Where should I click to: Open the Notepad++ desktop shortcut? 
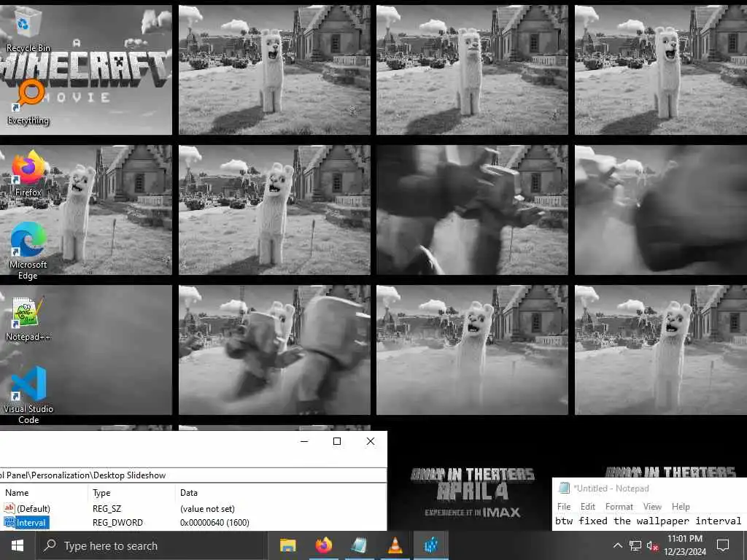pyautogui.click(x=28, y=319)
